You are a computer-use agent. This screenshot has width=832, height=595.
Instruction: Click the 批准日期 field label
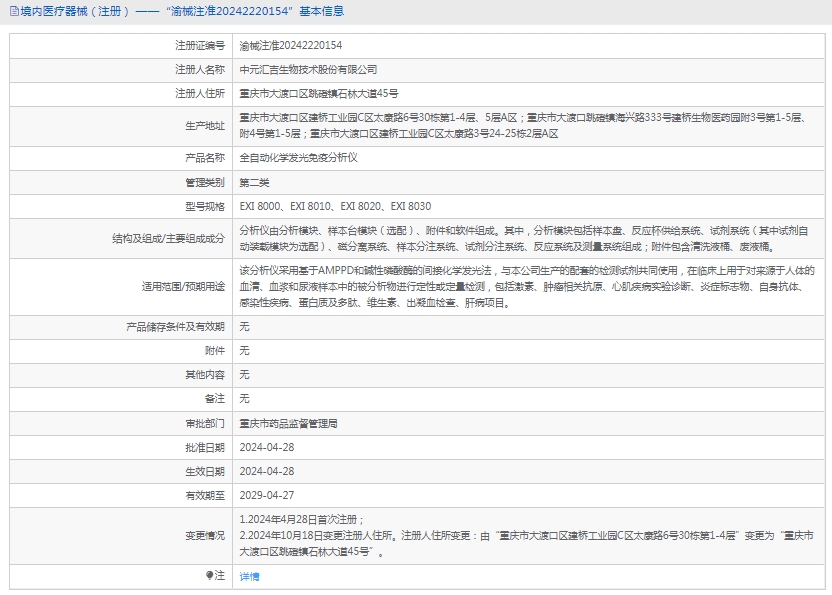205,447
